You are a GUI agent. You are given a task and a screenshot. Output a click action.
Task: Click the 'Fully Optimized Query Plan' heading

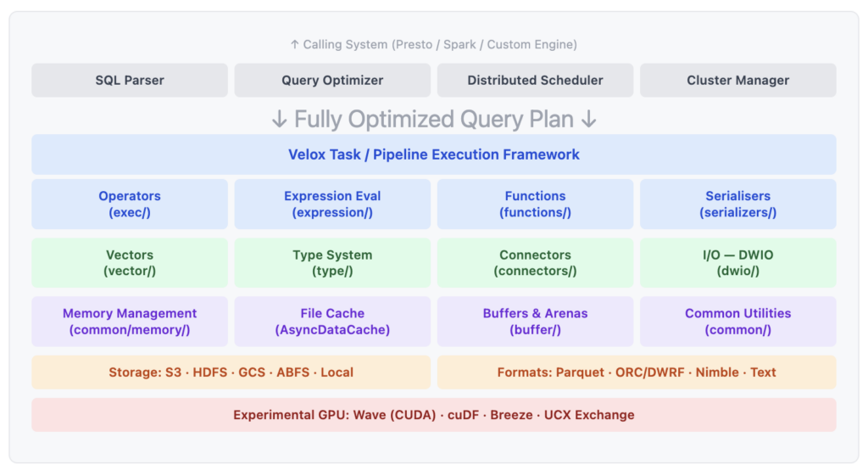[x=434, y=119]
